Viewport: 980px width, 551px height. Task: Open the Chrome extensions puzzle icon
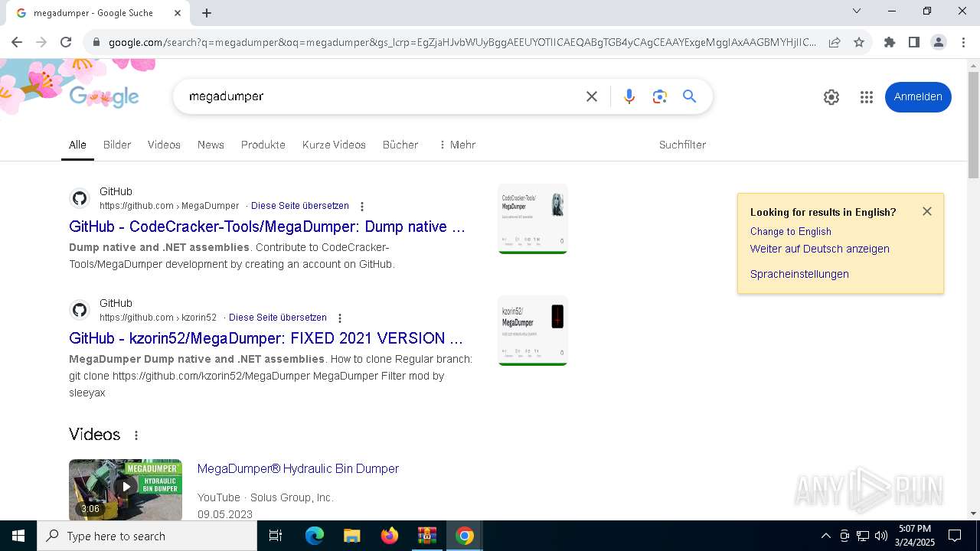point(890,42)
